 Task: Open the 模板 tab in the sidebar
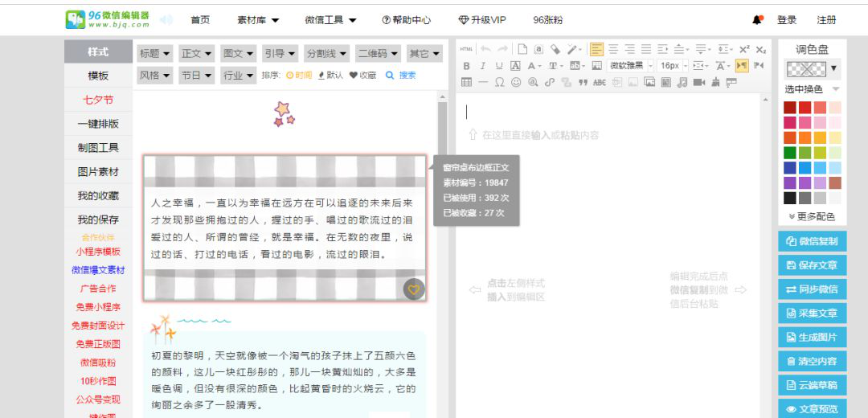click(98, 76)
